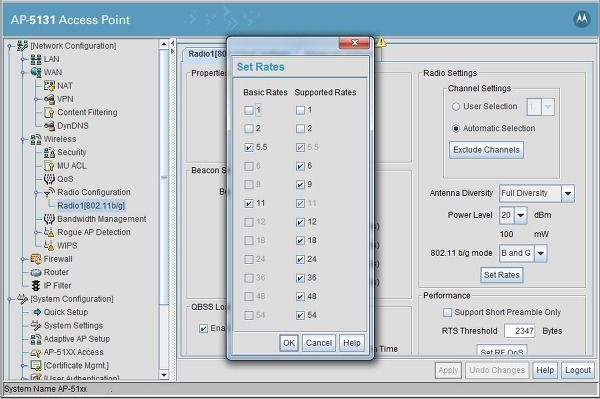Viewport: 600px width, 399px height.
Task: Click the Exclude Channels button
Action: (x=486, y=150)
